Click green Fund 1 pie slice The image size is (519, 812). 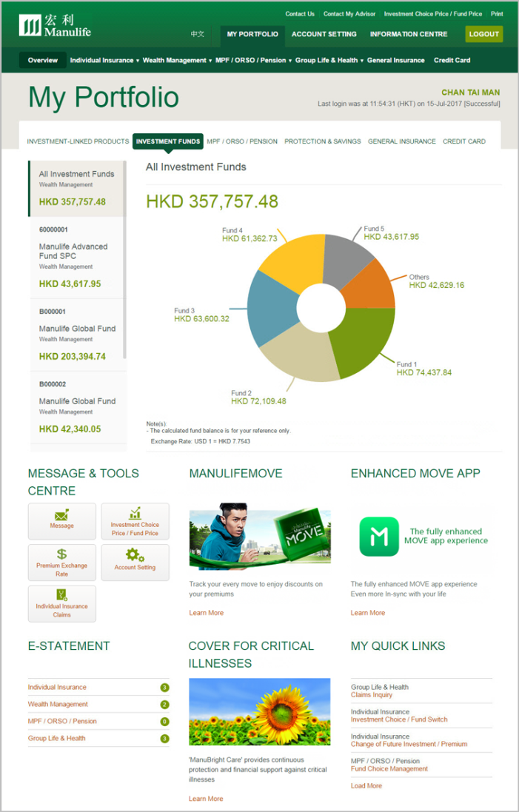pos(363,339)
